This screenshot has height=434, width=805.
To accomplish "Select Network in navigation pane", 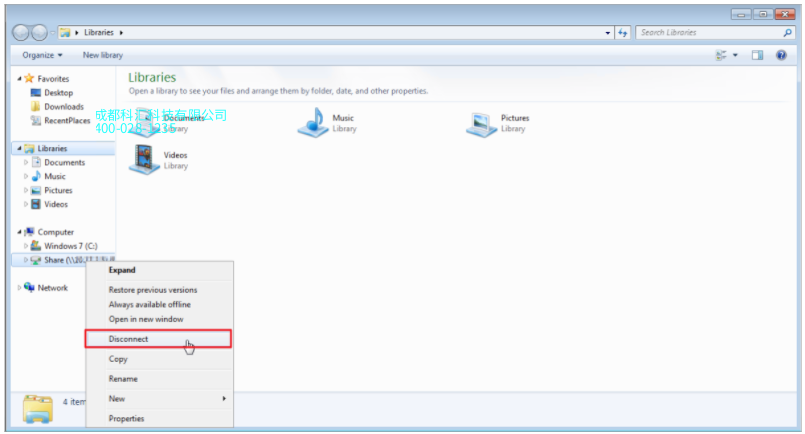I will pos(52,288).
